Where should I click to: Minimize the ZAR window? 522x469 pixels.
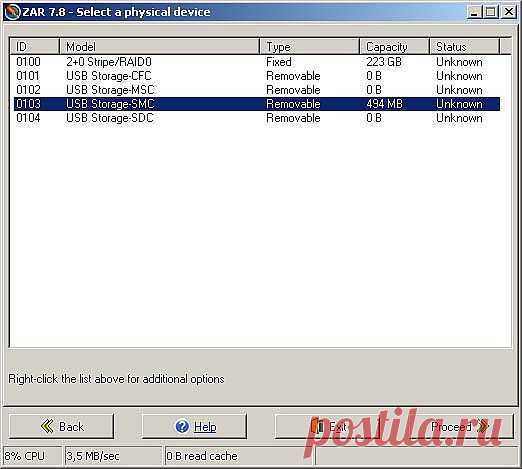pyautogui.click(x=474, y=12)
